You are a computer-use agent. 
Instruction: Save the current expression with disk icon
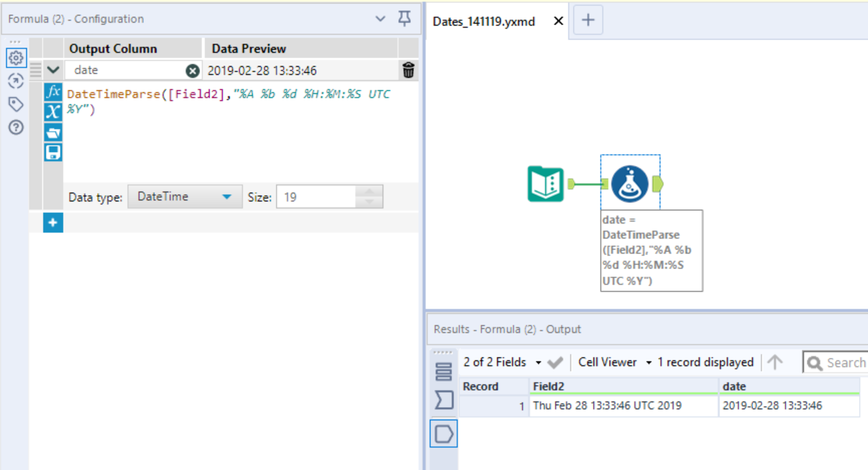pos(54,152)
